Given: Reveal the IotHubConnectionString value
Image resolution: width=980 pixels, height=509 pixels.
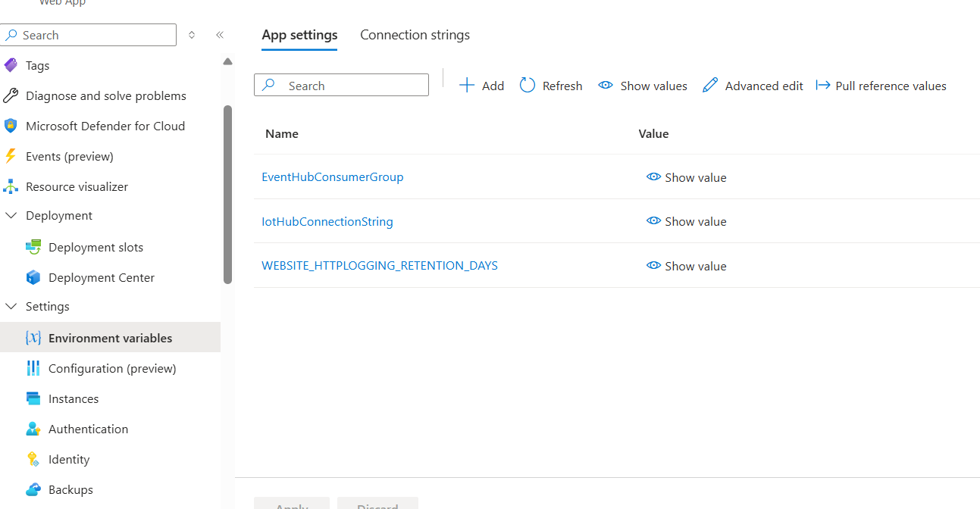Looking at the screenshot, I should (686, 221).
